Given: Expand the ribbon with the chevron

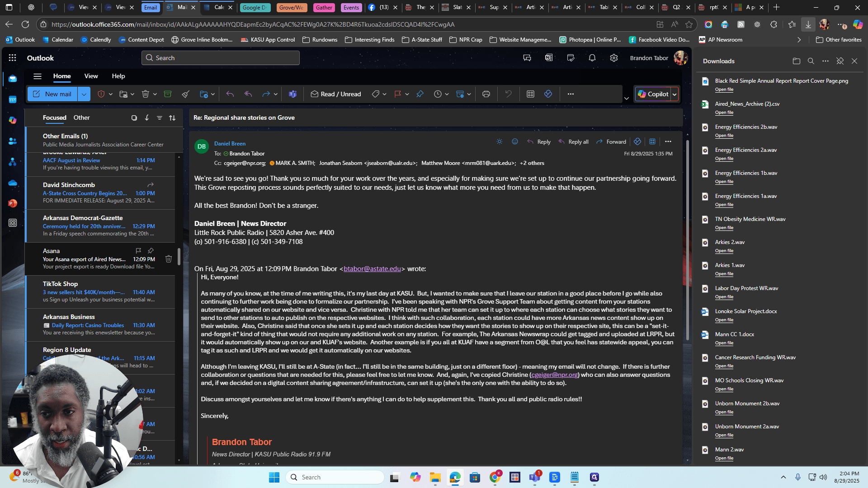Looking at the screenshot, I should 627,99.
